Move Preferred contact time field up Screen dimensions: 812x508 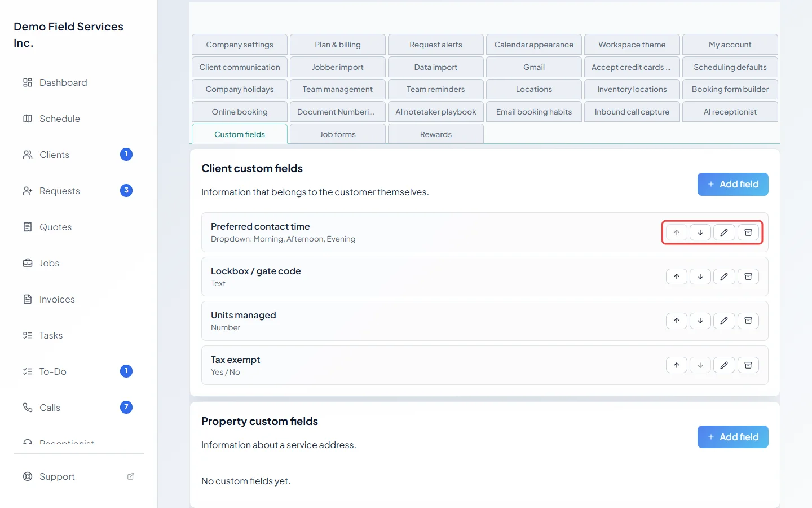click(676, 233)
